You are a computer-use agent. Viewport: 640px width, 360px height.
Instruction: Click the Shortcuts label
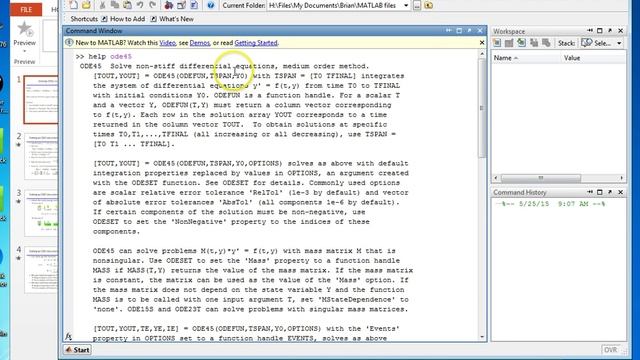point(84,19)
